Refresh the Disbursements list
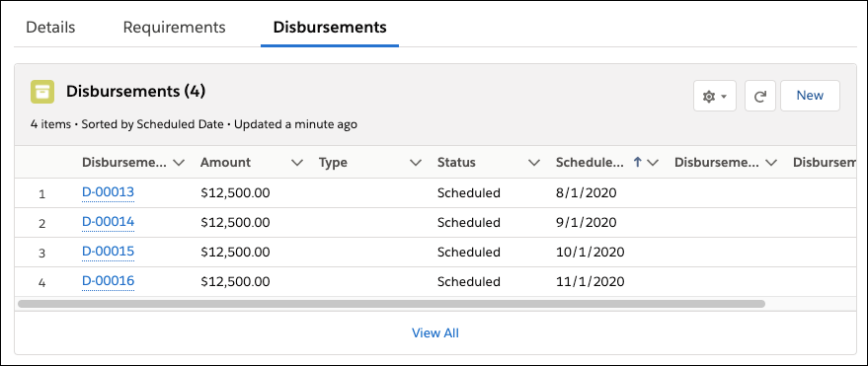Screen dimensions: 868x366 click(760, 97)
